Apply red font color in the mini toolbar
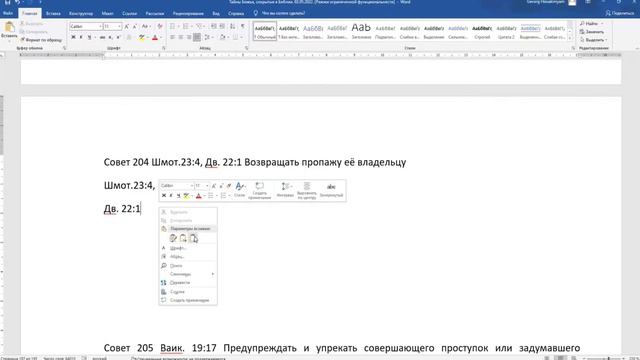This screenshot has height=360, width=640. pos(198,196)
